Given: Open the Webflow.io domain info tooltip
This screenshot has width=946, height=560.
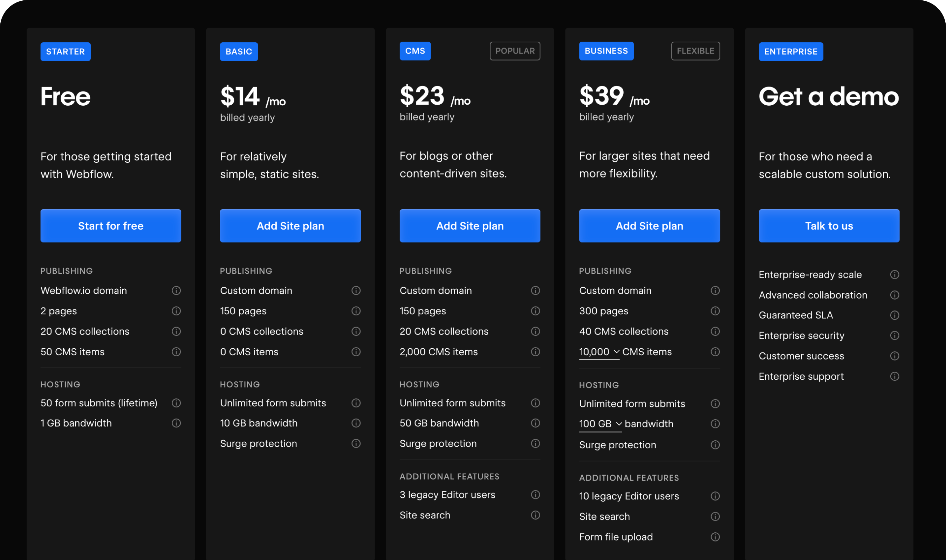Looking at the screenshot, I should click(176, 290).
